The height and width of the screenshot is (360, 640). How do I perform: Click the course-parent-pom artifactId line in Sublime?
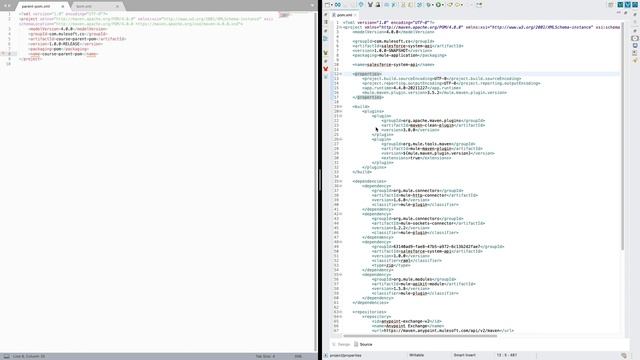click(x=77, y=39)
